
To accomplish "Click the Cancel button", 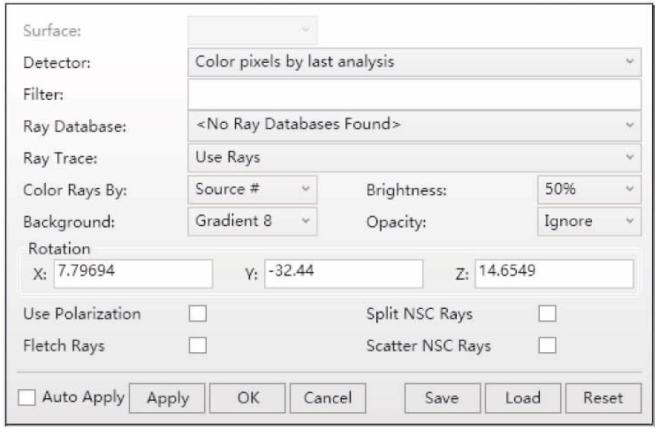I will click(x=336, y=398).
